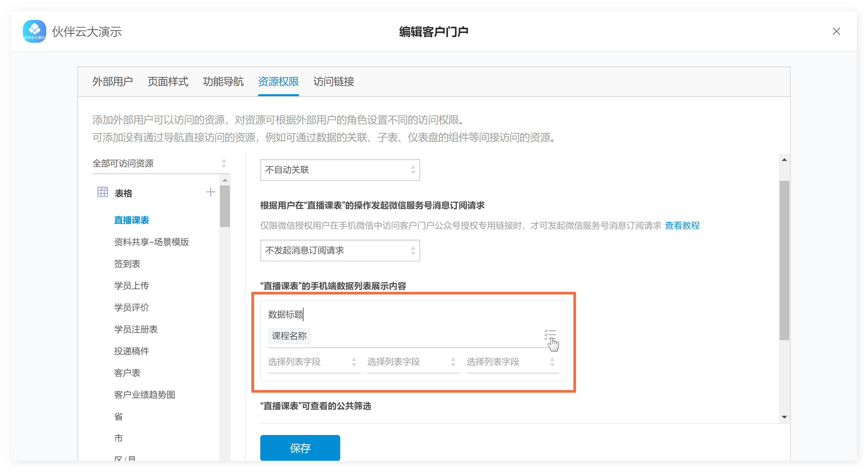Select 学员上传 in the resource list

(x=131, y=286)
